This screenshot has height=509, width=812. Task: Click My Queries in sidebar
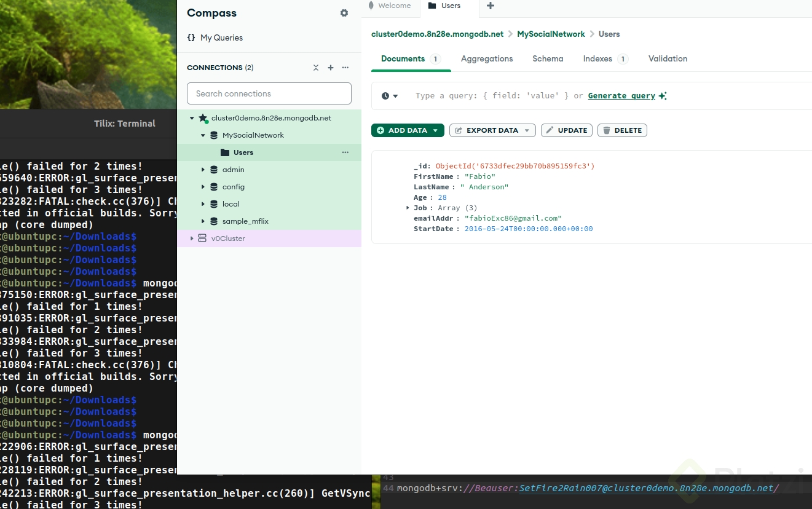coord(221,37)
